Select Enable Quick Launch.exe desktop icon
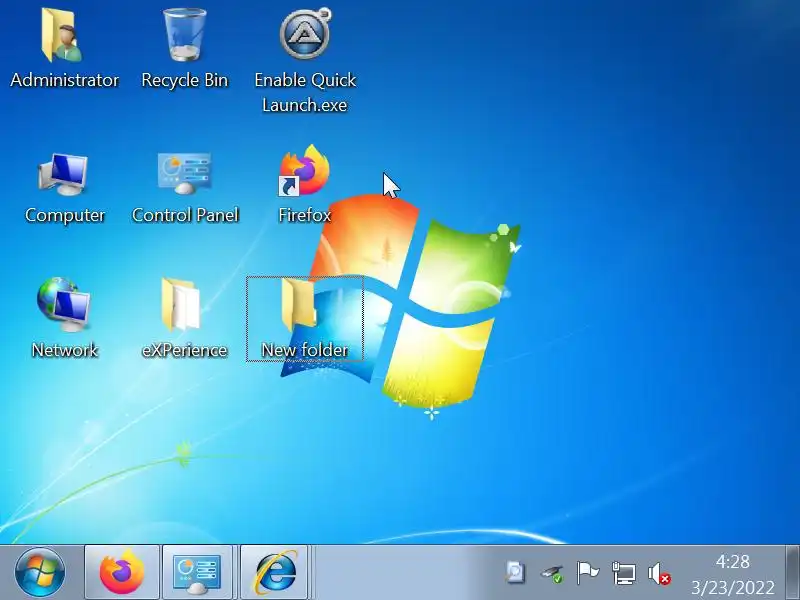Screen dimensions: 800x600 click(x=305, y=59)
